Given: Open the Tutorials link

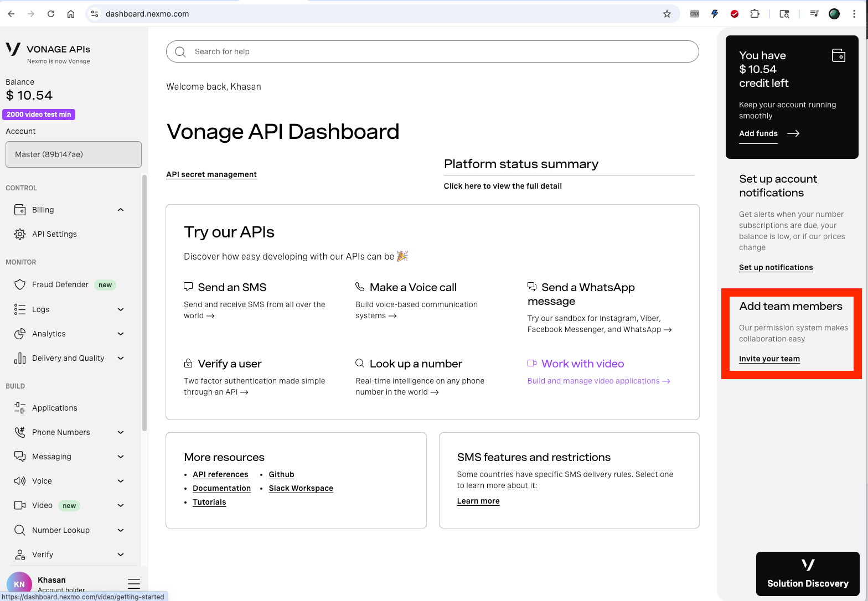Looking at the screenshot, I should (x=209, y=502).
